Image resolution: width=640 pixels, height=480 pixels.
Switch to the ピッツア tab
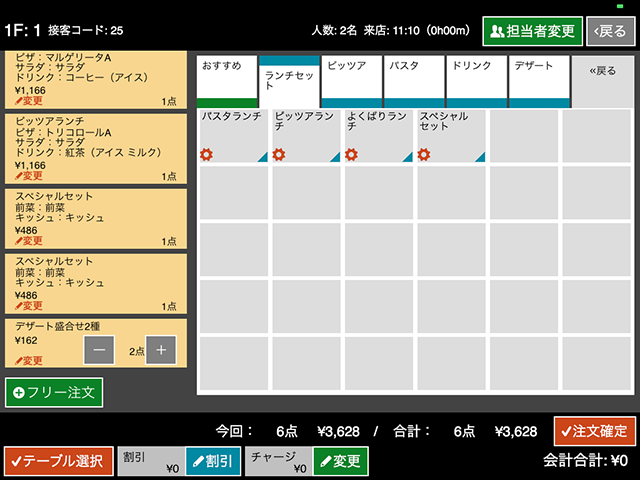tap(352, 80)
